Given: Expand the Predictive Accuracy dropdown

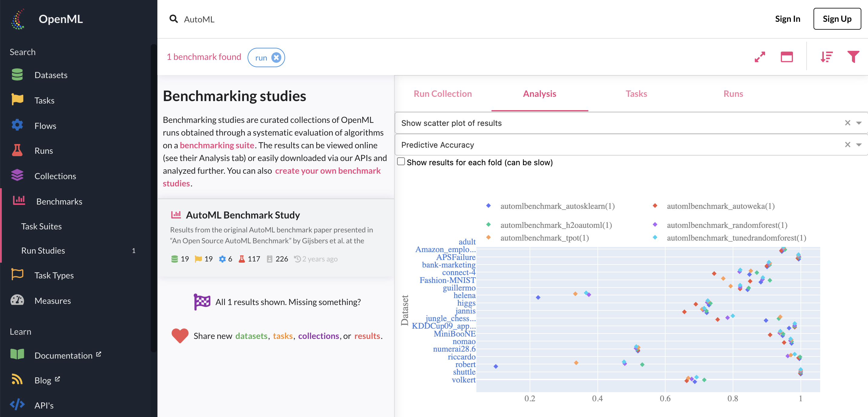Looking at the screenshot, I should [x=859, y=145].
